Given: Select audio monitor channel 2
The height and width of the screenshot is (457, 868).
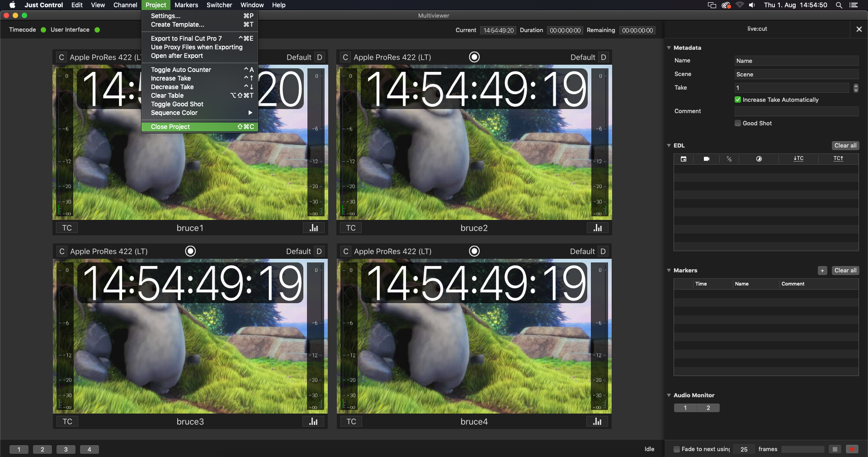Looking at the screenshot, I should pyautogui.click(x=708, y=408).
